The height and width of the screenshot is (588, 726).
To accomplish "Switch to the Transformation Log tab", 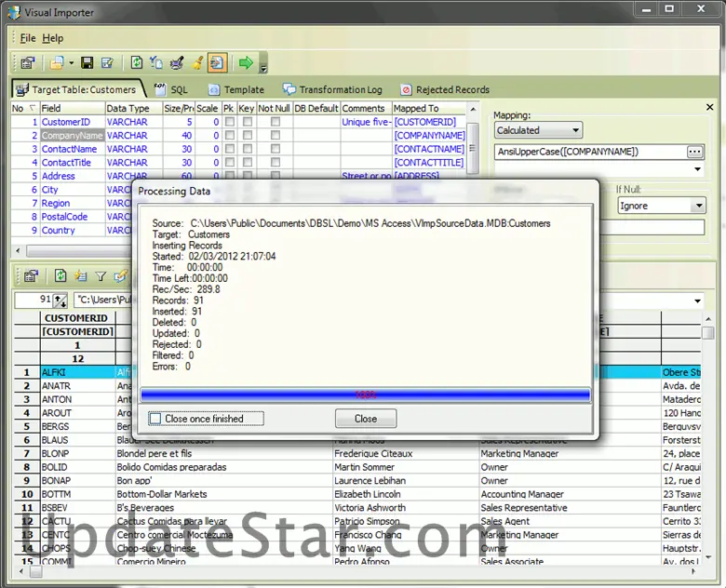I will pos(340,90).
